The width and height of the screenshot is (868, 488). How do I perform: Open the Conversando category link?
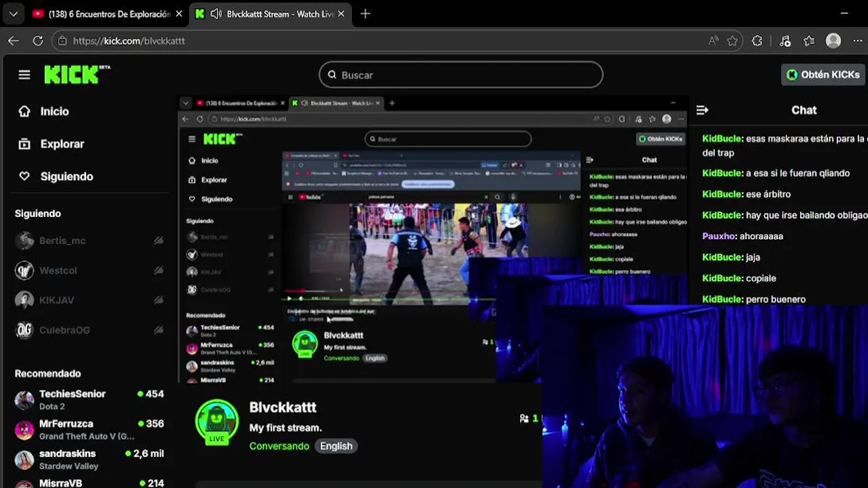point(279,446)
